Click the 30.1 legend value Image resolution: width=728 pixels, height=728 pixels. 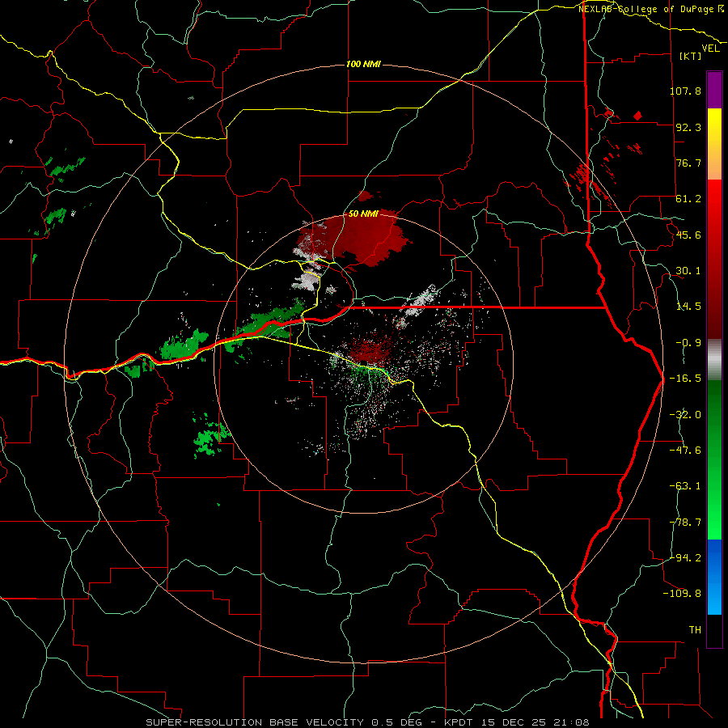point(688,271)
